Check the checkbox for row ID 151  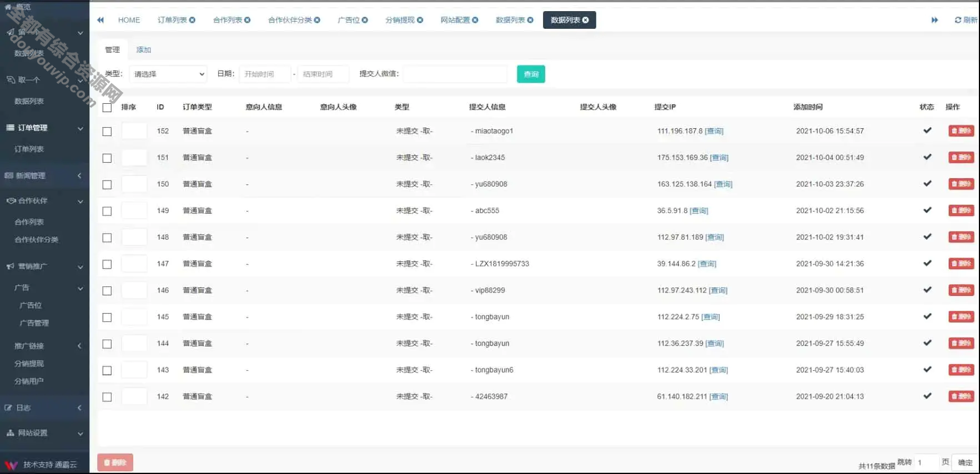coord(107,158)
